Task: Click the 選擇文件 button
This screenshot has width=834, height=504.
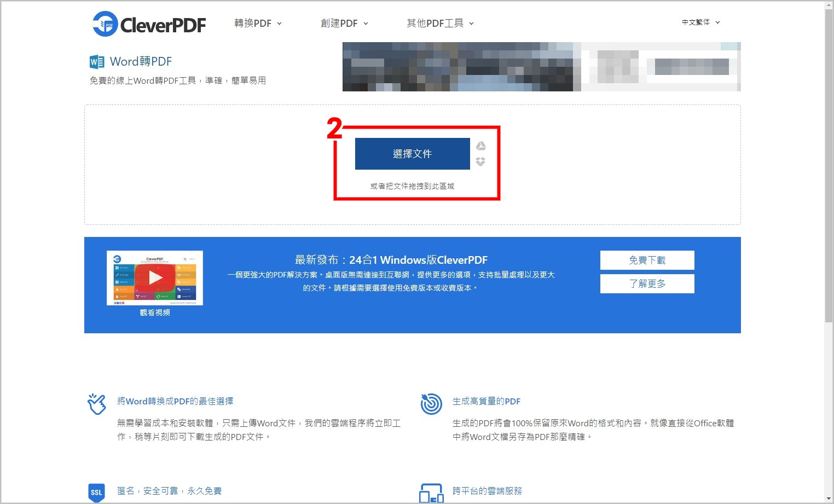Action: tap(412, 154)
